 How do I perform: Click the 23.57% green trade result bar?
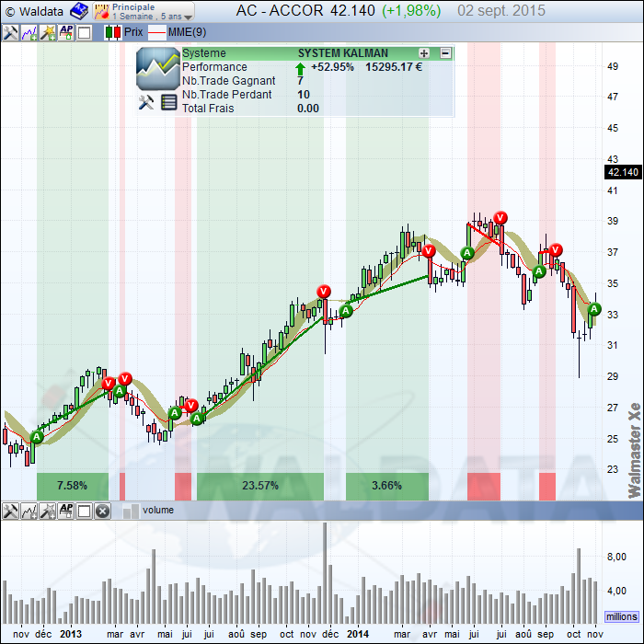pyautogui.click(x=260, y=487)
